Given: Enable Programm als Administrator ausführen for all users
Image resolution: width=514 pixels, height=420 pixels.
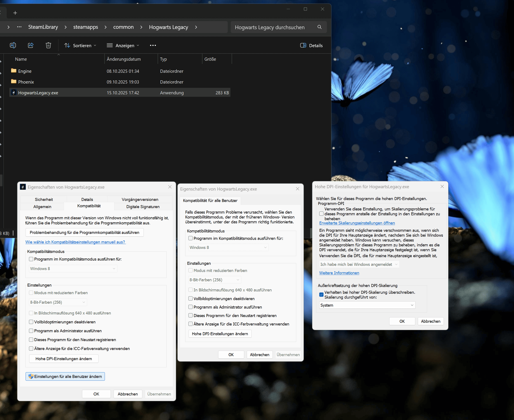Looking at the screenshot, I should (x=191, y=307).
